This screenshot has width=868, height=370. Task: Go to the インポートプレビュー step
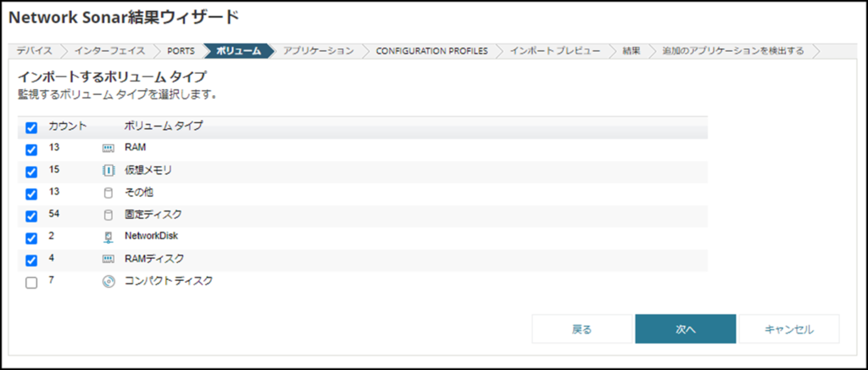point(554,51)
